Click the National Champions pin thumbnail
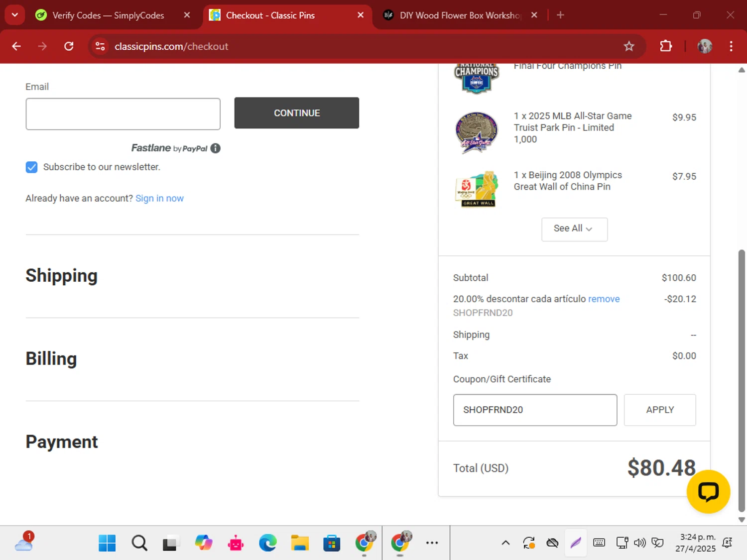This screenshot has height=560, width=747. pyautogui.click(x=477, y=78)
